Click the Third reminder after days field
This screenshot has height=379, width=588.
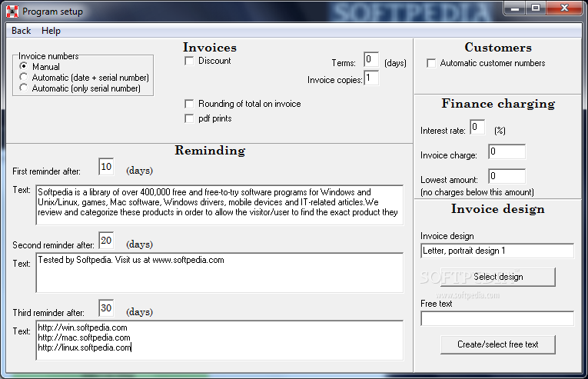[x=106, y=308]
